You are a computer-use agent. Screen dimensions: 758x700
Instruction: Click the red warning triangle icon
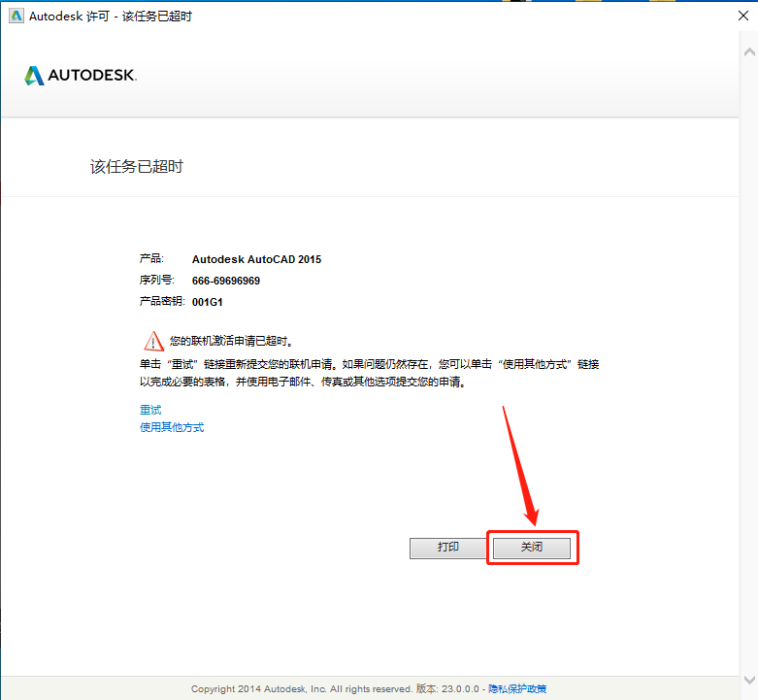[153, 341]
